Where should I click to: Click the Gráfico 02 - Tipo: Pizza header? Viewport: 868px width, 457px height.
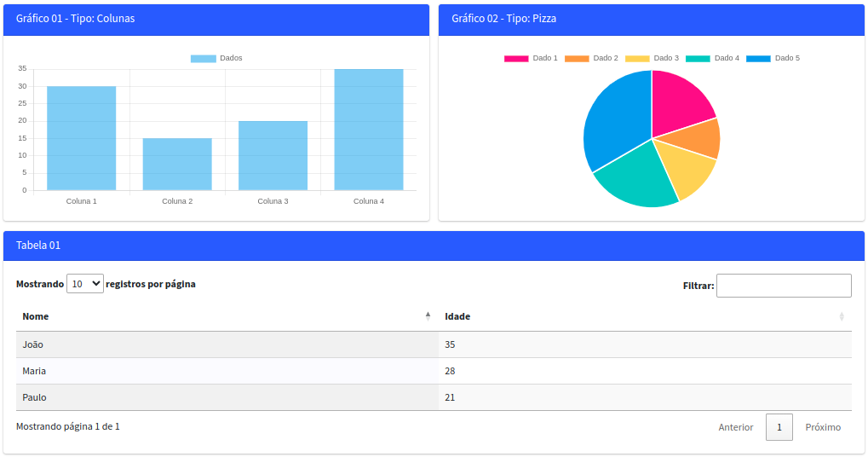pos(504,18)
